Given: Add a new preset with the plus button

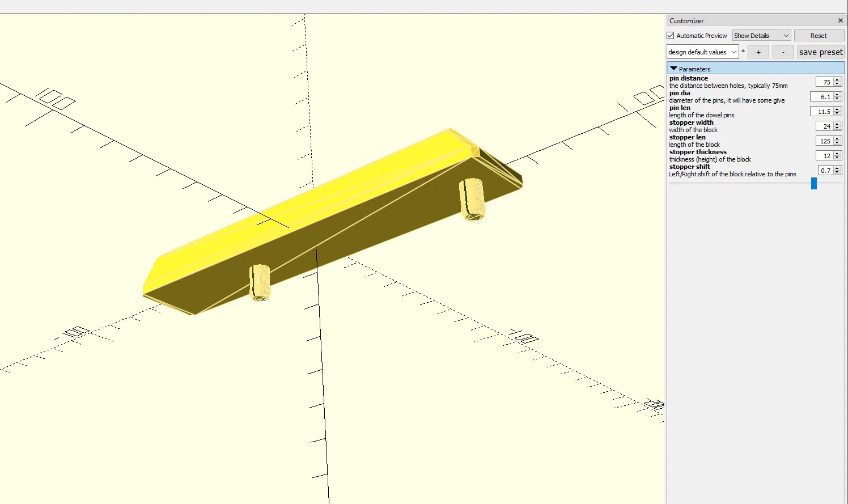Looking at the screenshot, I should click(x=758, y=52).
